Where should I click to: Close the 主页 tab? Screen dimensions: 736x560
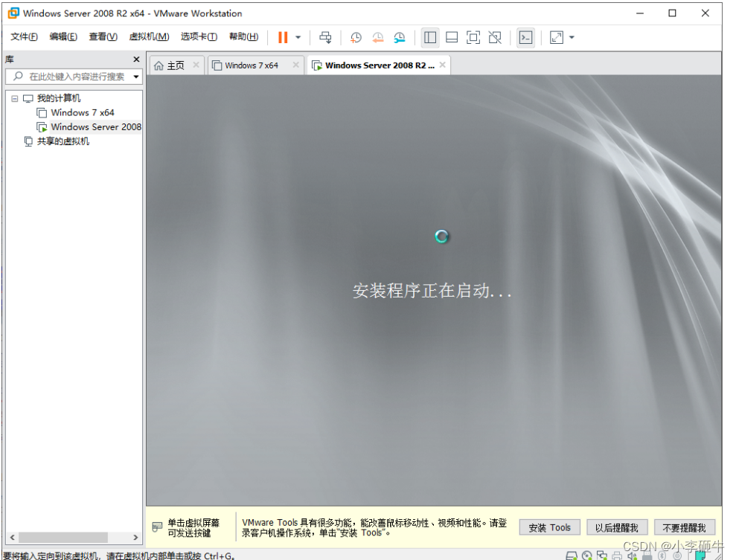[x=196, y=65]
